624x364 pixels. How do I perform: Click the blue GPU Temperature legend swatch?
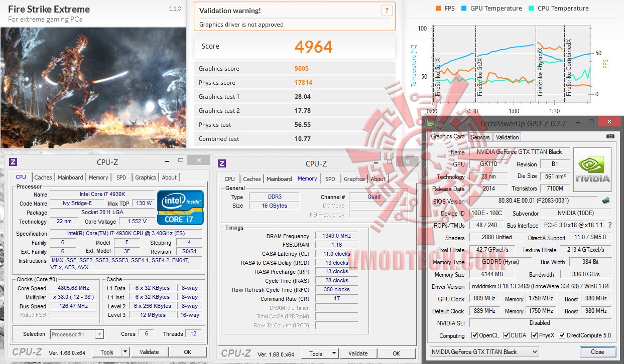pos(463,8)
